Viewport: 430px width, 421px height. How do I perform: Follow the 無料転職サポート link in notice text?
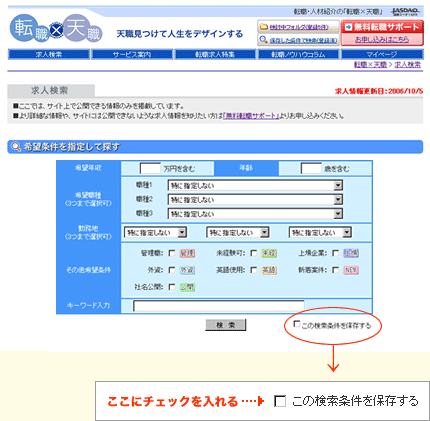[x=251, y=116]
